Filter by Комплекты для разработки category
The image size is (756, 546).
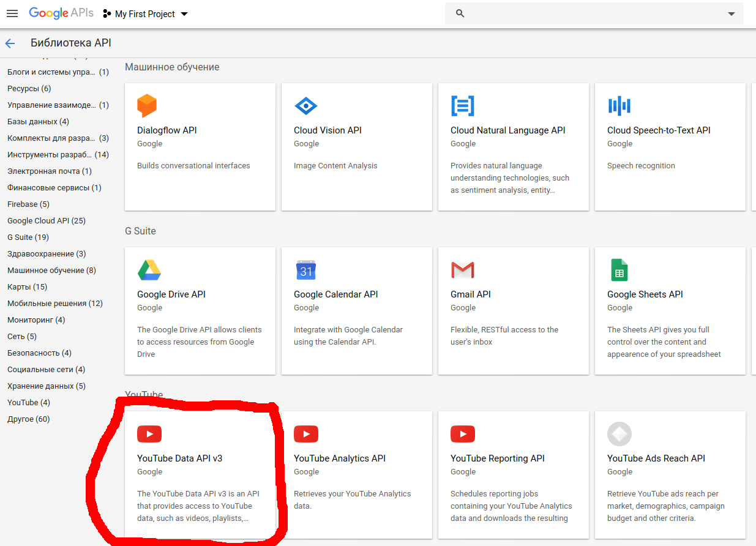58,138
